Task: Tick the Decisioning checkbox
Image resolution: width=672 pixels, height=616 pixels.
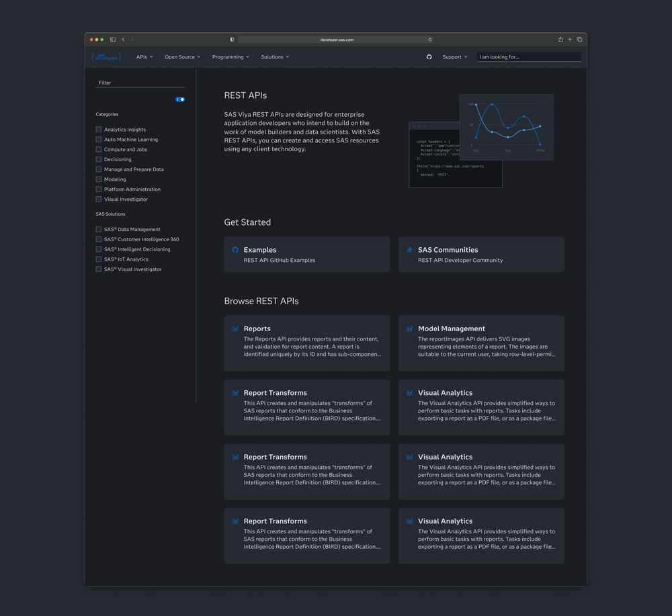Action: click(x=99, y=159)
